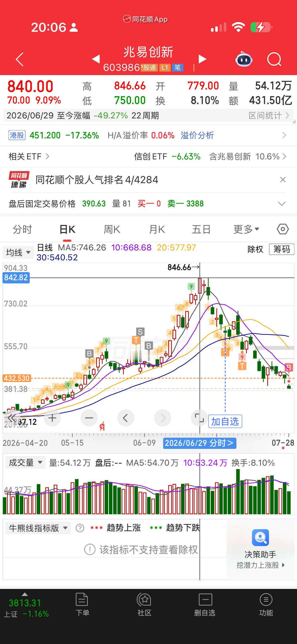Tap the 432.530 orange price label
Viewport: 297px width, 644px height.
(x=17, y=378)
